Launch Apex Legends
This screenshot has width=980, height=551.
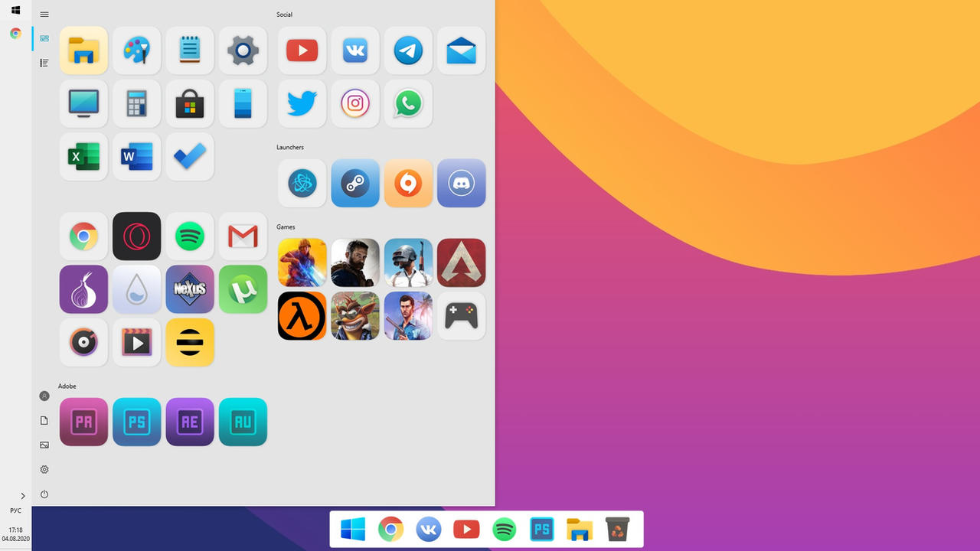[x=461, y=262]
